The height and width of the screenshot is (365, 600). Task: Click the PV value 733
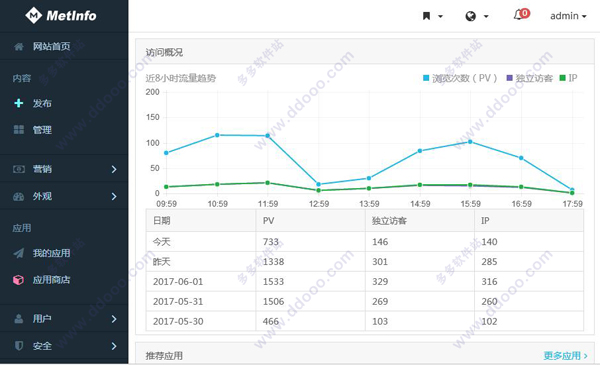[271, 242]
